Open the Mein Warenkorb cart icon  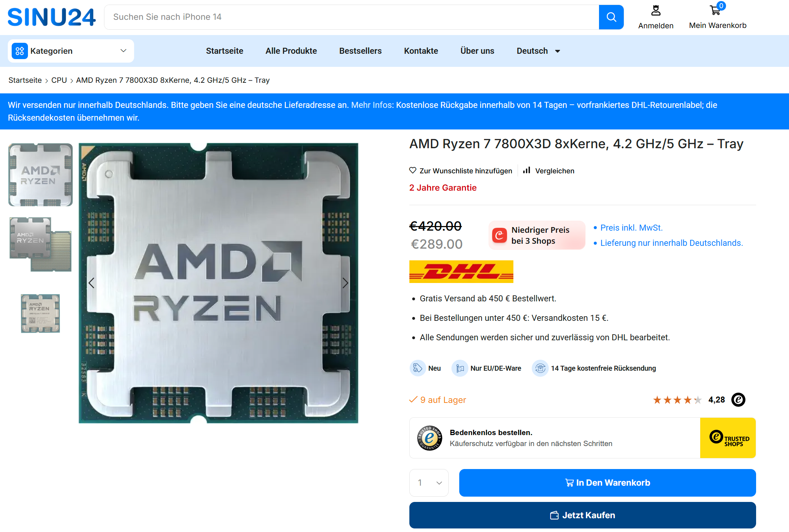715,11
